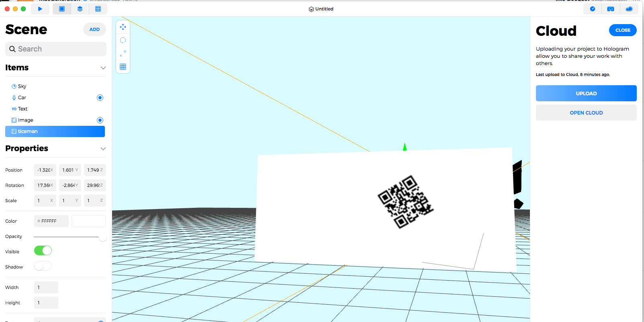
Task: Open the compass inspector in the toolbar
Action: coord(593,9)
